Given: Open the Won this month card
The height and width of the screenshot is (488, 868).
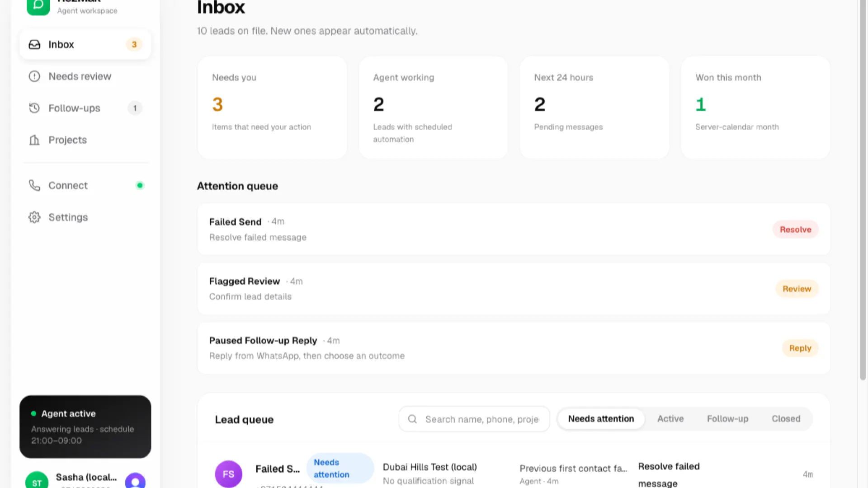Looking at the screenshot, I should (x=755, y=108).
